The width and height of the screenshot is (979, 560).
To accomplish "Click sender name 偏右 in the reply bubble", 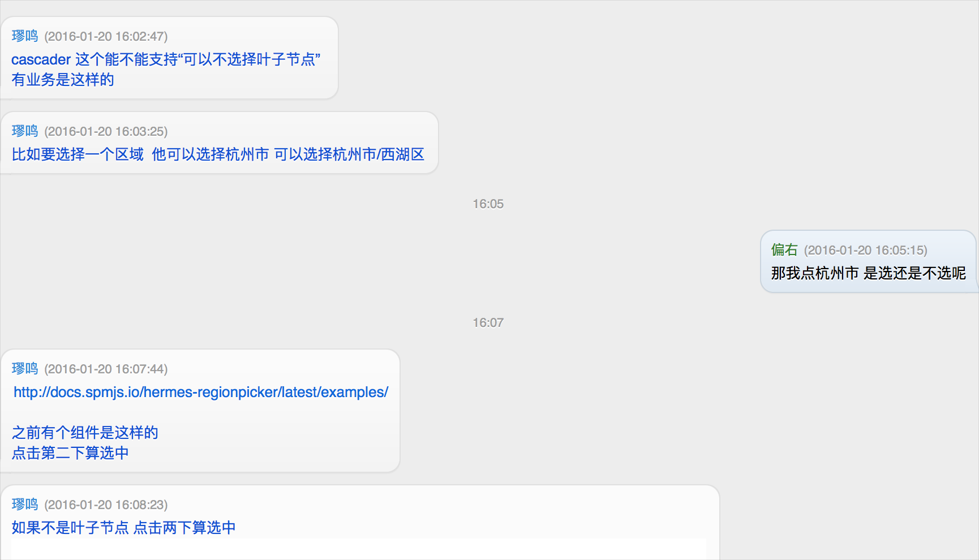I will coord(784,250).
